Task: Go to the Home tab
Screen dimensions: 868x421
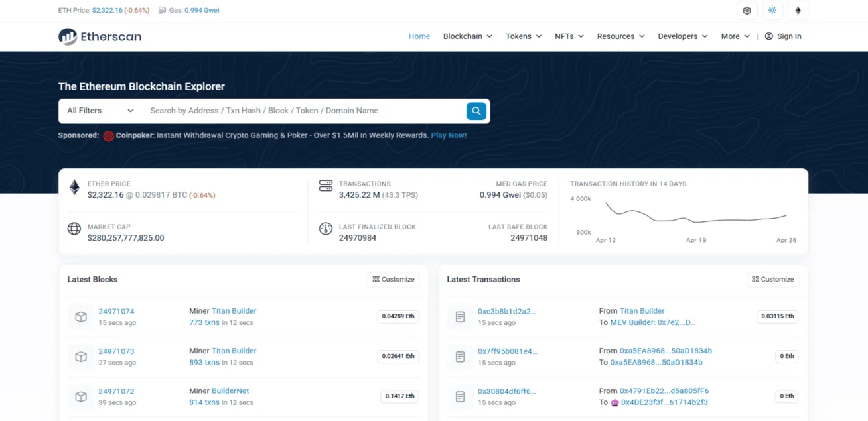Action: [419, 36]
